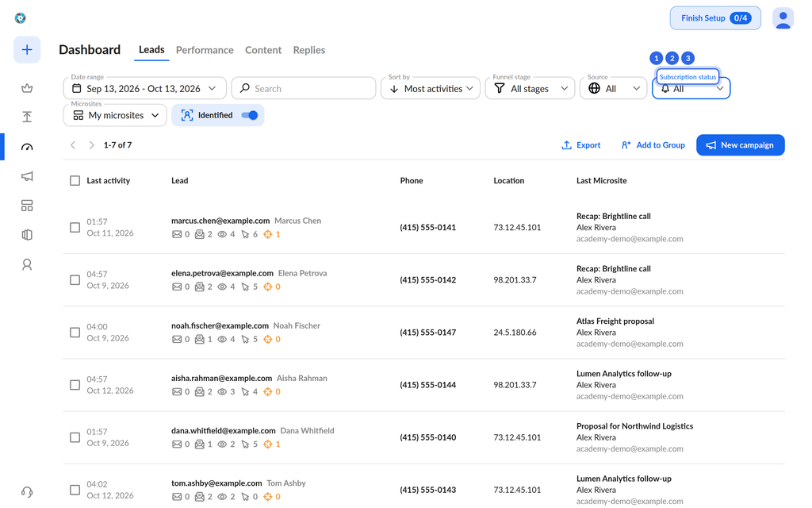The image size is (812, 508).
Task: Go to previous page of leads
Action: (x=73, y=145)
